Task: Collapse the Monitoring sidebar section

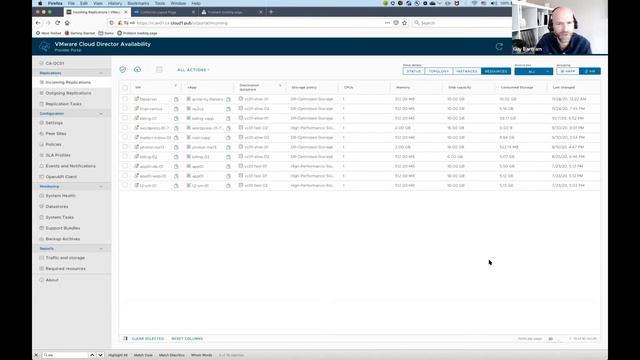Action: click(x=101, y=187)
